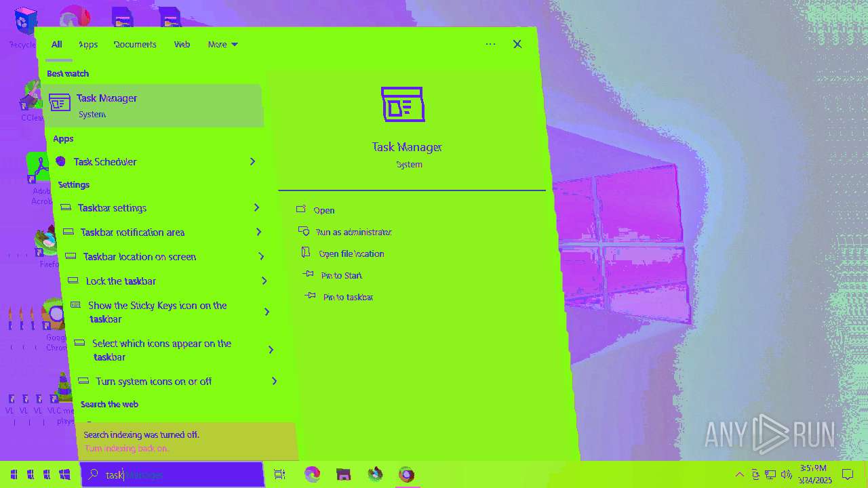The image size is (868, 488).
Task: Expand the Select which icons appear arrow
Action: click(271, 350)
